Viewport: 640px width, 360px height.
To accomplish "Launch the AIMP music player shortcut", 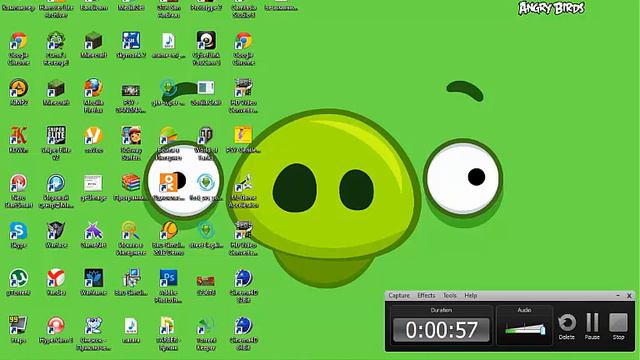I will coord(18,88).
